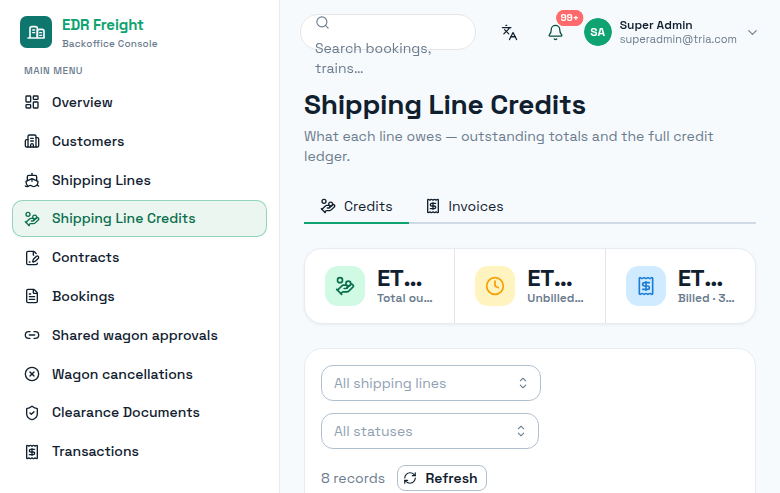
Task: Open the language translation icon
Action: click(x=509, y=32)
